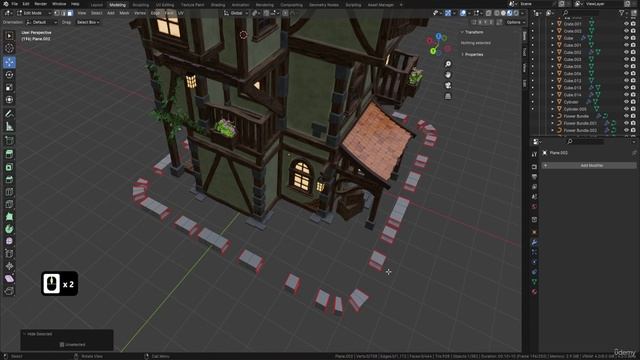Open the Select menu in viewport header
The width and height of the screenshot is (640, 360).
[96, 13]
